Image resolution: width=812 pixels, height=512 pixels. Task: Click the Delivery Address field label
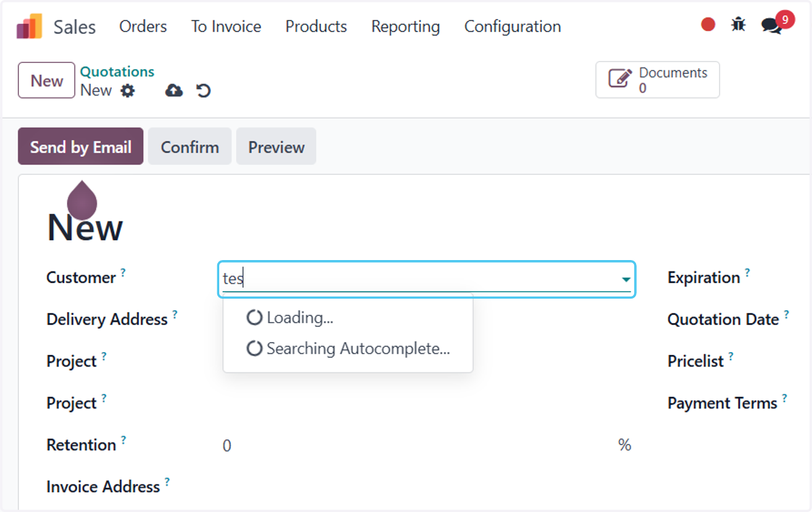pos(107,320)
